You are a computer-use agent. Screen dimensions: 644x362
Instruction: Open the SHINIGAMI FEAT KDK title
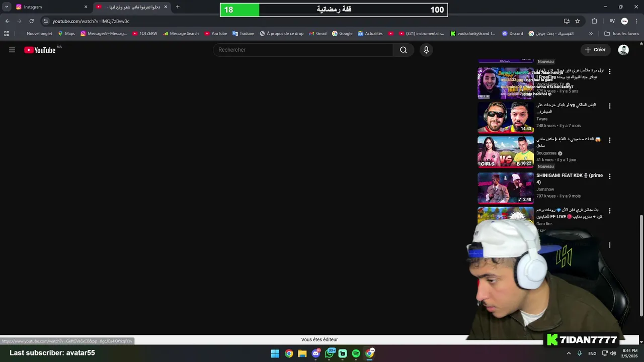point(570,178)
